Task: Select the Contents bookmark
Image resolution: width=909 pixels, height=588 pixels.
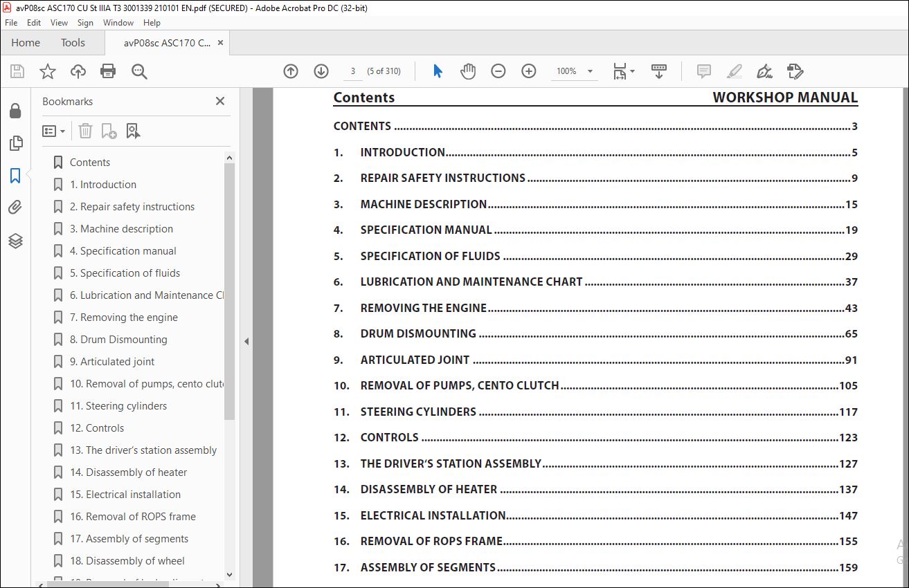Action: (90, 163)
